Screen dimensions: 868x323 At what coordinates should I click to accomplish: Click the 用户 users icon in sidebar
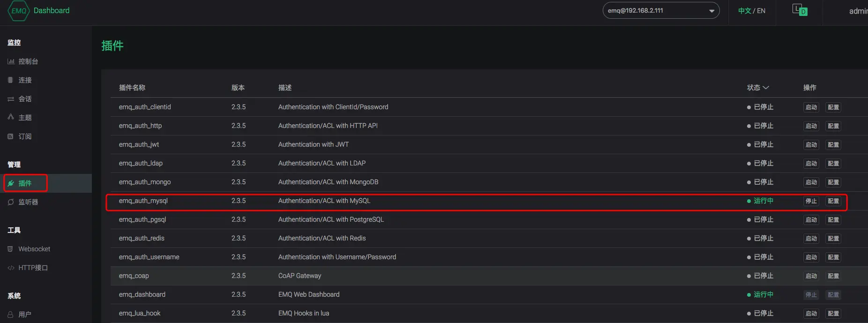[x=10, y=315]
